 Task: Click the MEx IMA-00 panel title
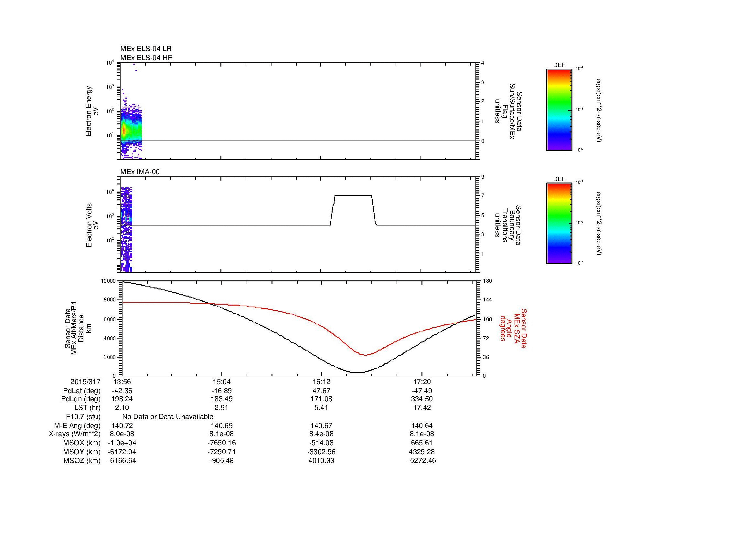[140, 172]
